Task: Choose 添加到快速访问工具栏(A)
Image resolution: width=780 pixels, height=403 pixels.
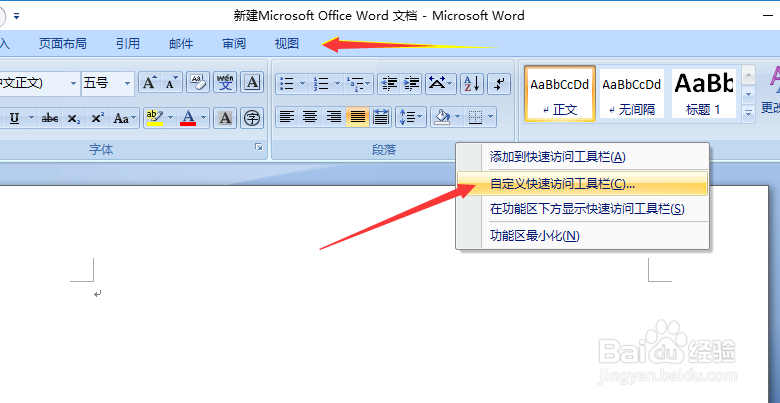Action: coord(583,157)
